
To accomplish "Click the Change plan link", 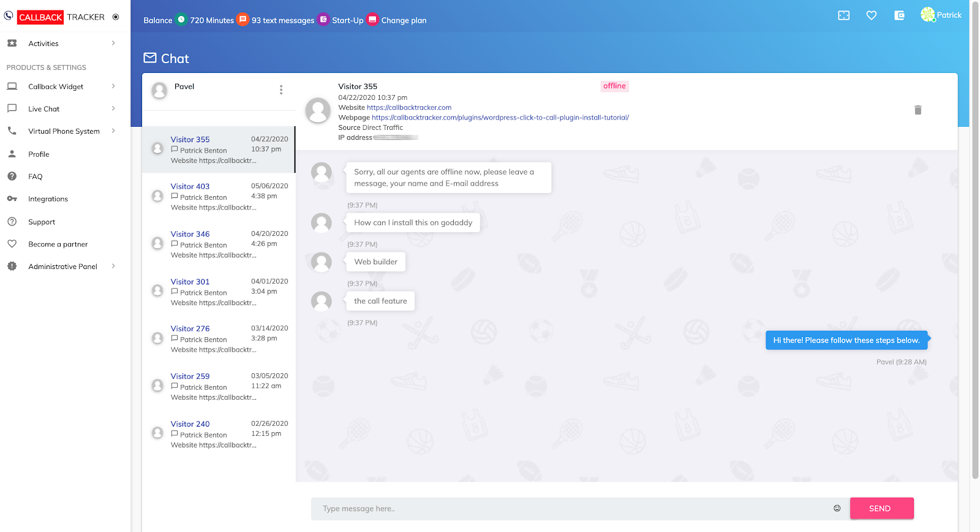I will (403, 20).
